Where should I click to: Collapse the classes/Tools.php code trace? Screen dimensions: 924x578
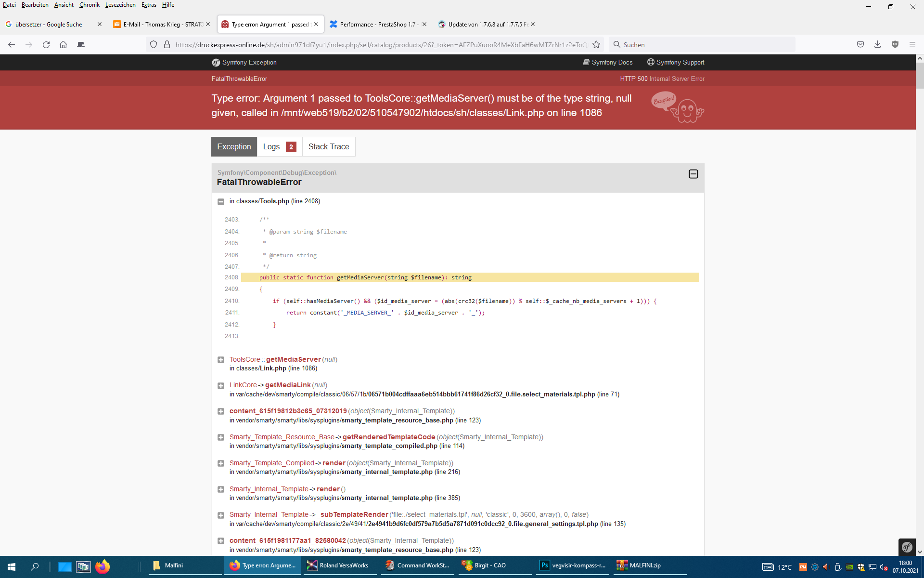tap(221, 202)
